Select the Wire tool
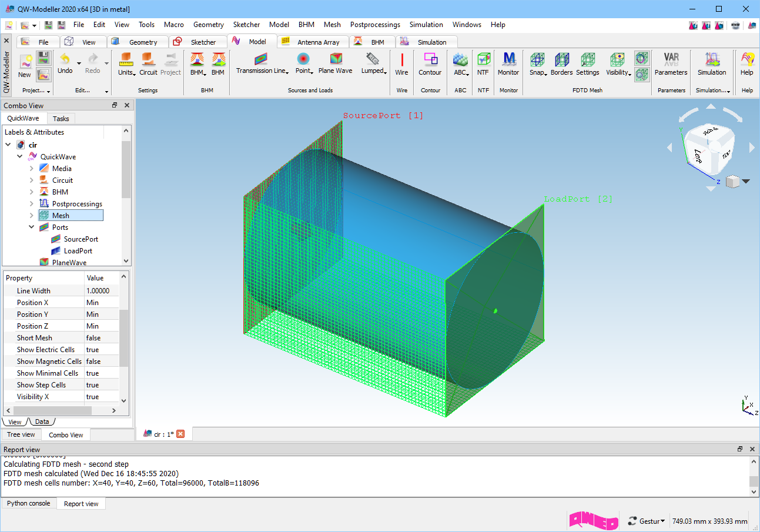The width and height of the screenshot is (760, 532). click(x=401, y=65)
